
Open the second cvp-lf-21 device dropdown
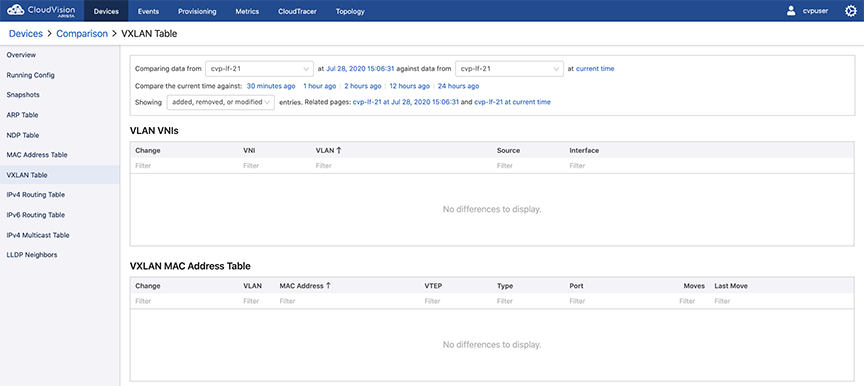(x=509, y=69)
